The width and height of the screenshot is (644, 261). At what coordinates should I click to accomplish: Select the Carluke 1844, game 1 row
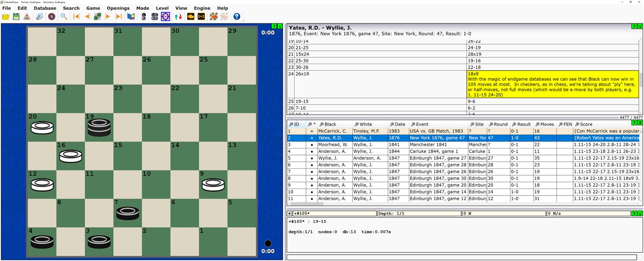pos(464,151)
